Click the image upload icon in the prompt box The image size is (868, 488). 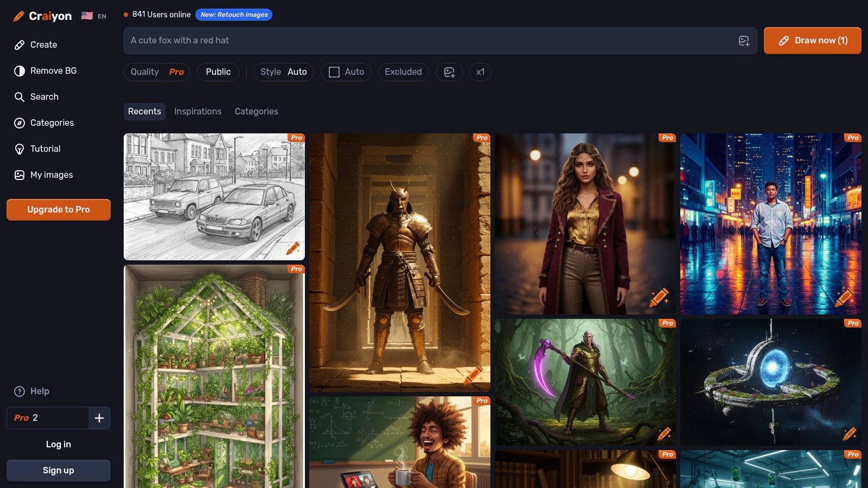tap(744, 41)
